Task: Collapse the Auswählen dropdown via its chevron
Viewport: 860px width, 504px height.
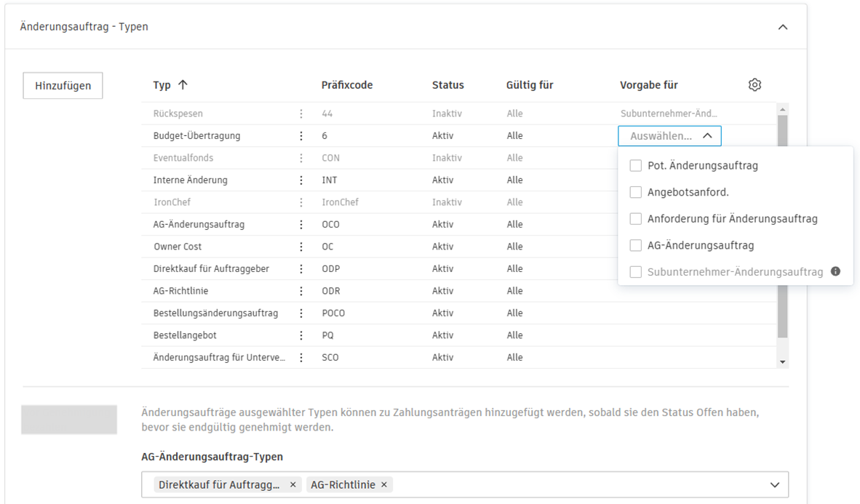Action: (706, 135)
